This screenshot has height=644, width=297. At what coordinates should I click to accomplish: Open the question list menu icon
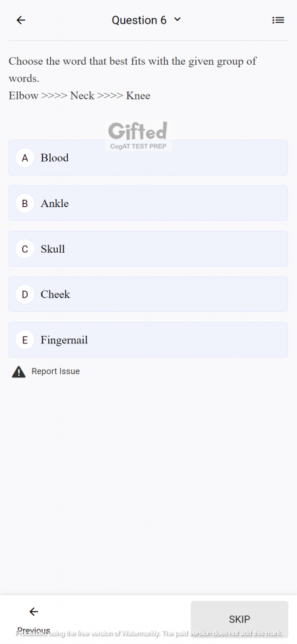click(278, 20)
